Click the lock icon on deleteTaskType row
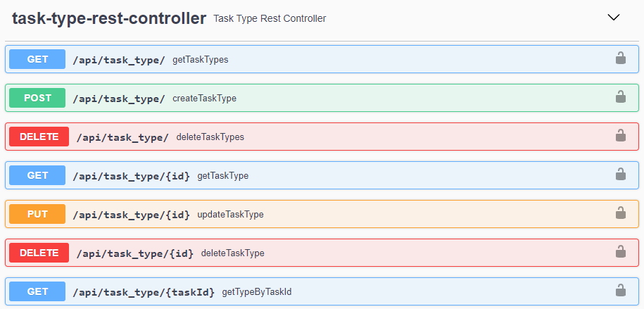This screenshot has width=644, height=309. click(620, 252)
